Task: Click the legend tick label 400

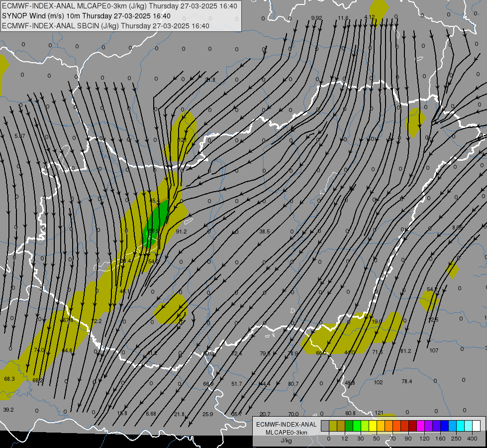Action: (472, 439)
